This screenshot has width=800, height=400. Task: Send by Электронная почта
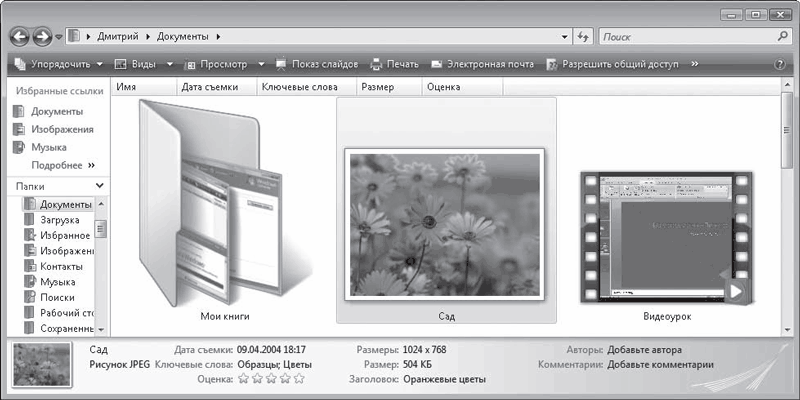[482, 64]
